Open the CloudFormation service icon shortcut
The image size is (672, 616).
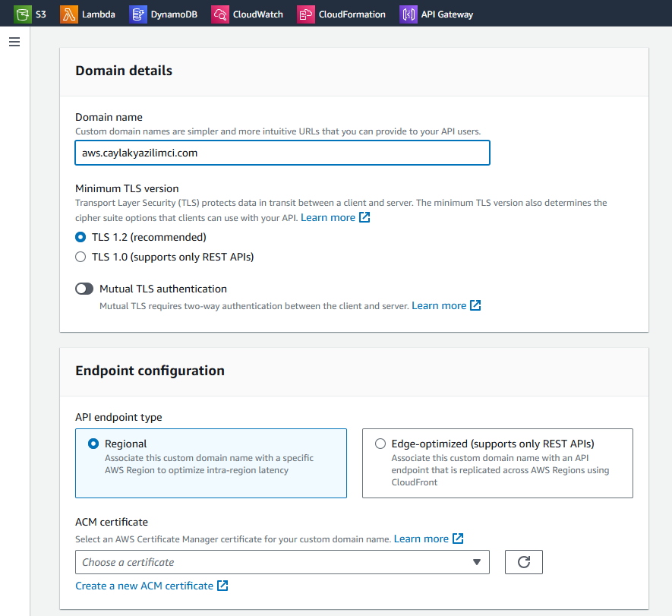[305, 14]
